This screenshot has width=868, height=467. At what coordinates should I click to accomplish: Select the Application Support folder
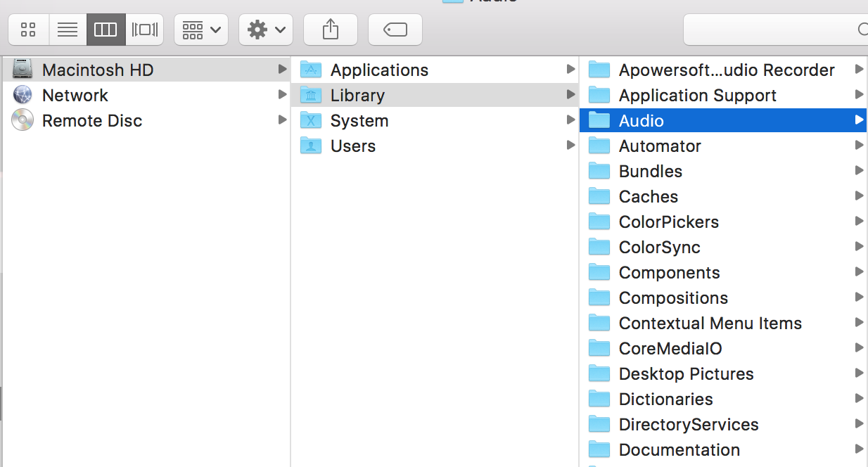pyautogui.click(x=697, y=96)
